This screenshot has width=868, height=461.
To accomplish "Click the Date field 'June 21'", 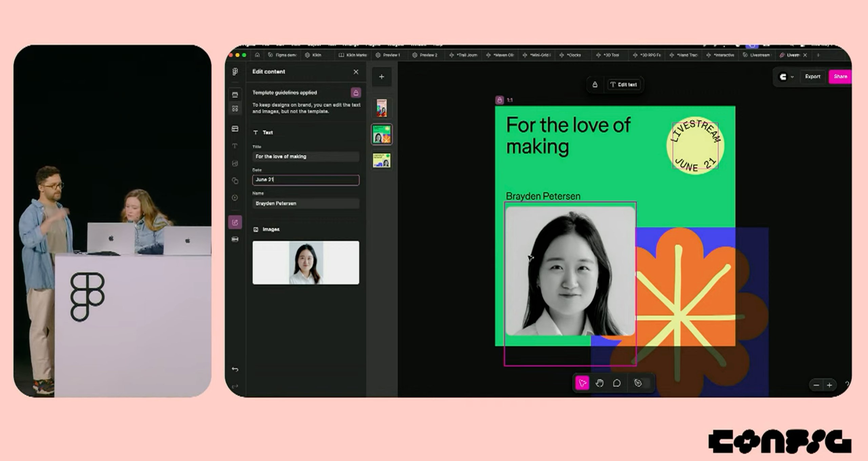I will point(306,180).
